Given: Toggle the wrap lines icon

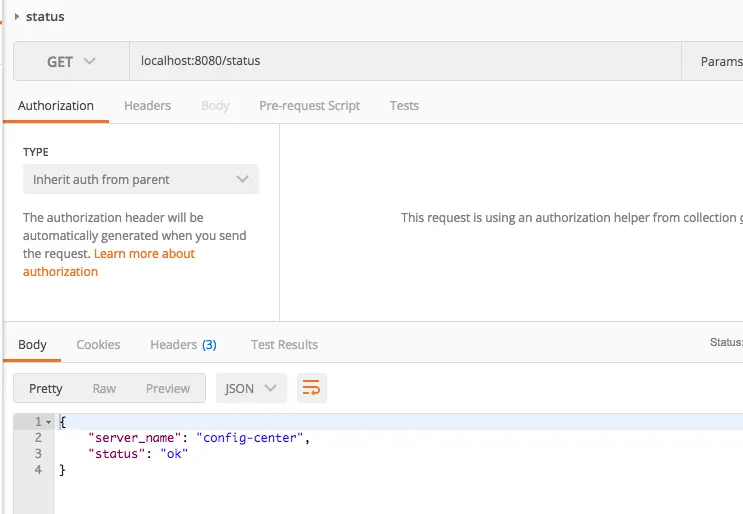Looking at the screenshot, I should coord(312,388).
